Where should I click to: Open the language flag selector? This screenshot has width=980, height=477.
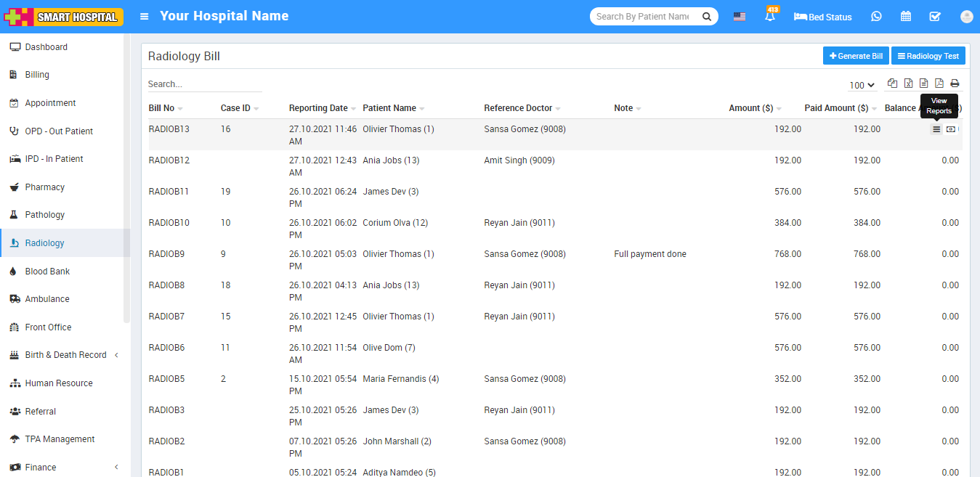(x=739, y=16)
